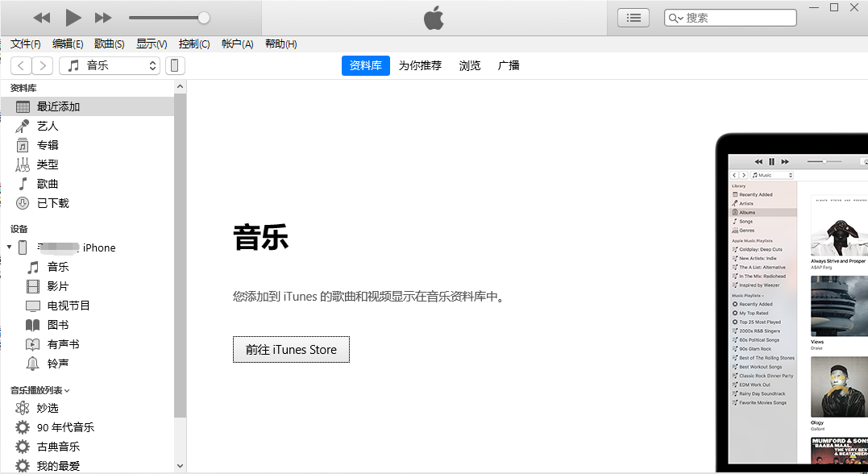Open the list view button near search

[x=633, y=18]
